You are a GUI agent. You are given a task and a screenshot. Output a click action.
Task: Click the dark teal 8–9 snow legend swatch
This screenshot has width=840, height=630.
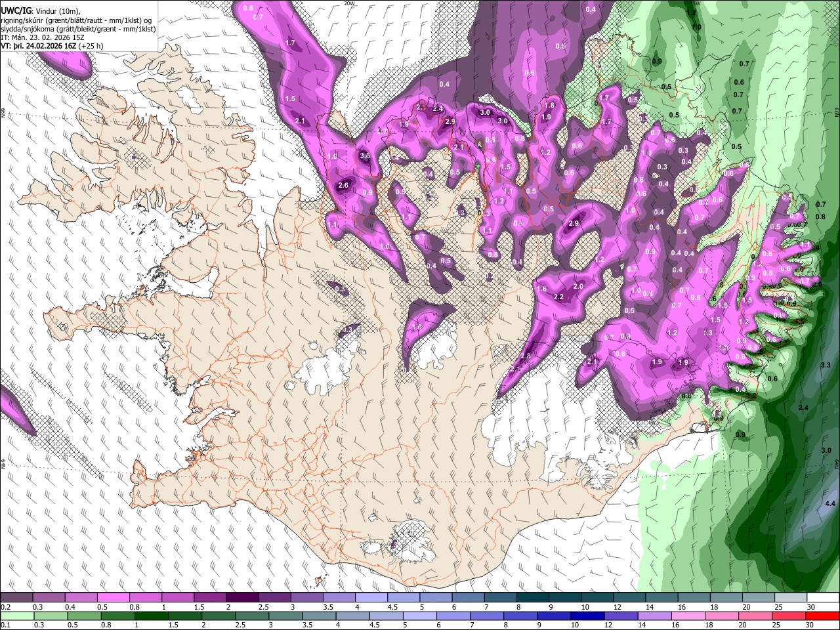click(532, 598)
